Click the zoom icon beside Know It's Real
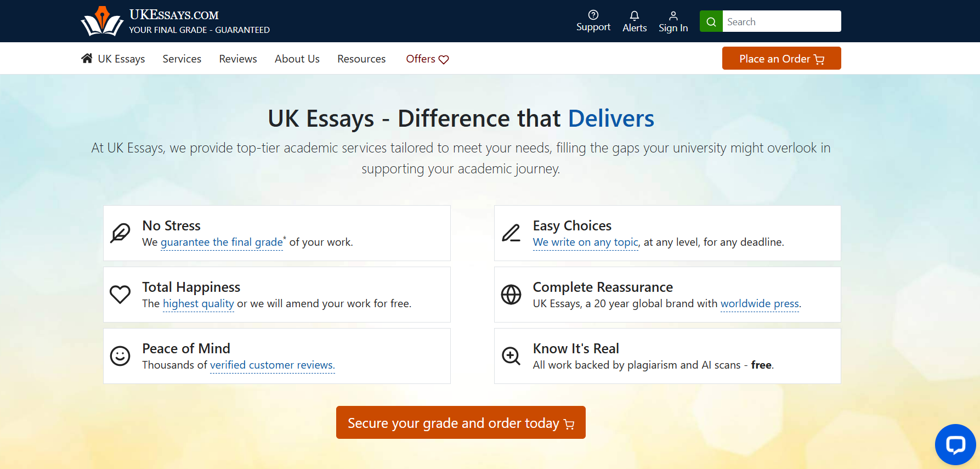This screenshot has height=469, width=980. 511,356
